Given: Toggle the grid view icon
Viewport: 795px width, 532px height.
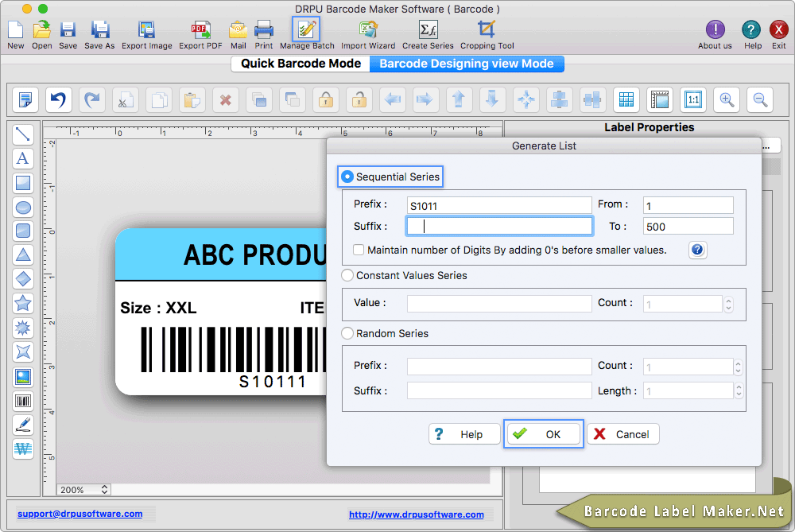Looking at the screenshot, I should [x=626, y=99].
